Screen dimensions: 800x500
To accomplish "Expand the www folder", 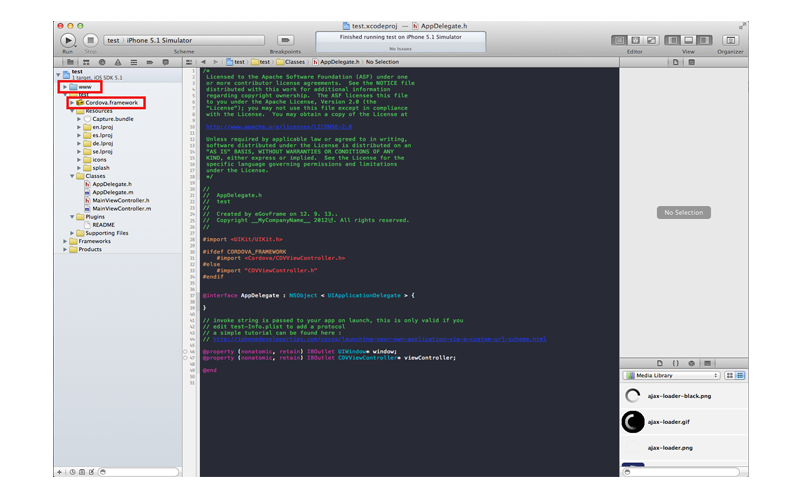I will (x=65, y=87).
